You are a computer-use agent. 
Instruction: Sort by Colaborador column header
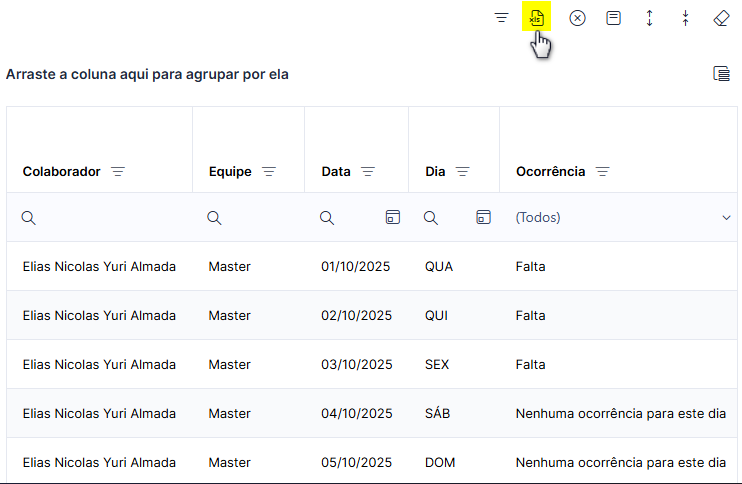[62, 171]
